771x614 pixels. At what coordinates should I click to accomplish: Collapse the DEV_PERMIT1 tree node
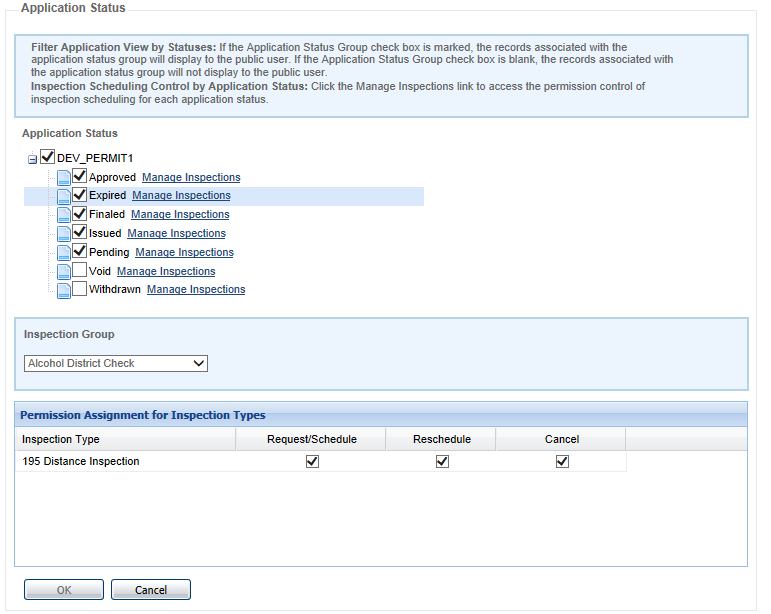click(32, 158)
